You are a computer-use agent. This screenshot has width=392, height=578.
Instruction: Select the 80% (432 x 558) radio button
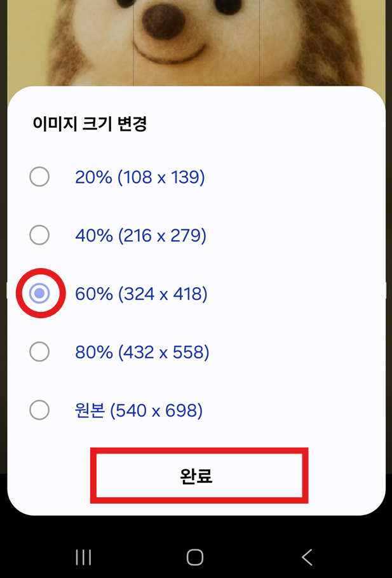pyautogui.click(x=39, y=352)
